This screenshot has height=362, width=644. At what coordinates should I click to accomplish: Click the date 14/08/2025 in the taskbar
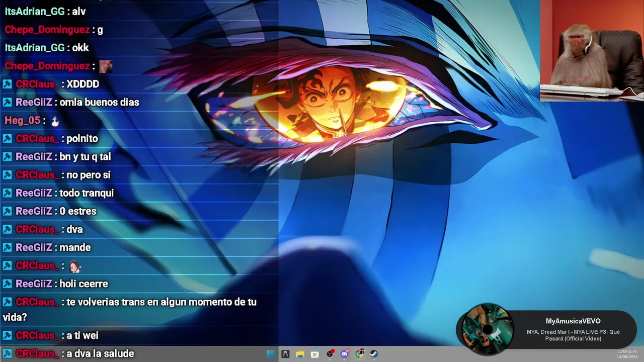click(x=627, y=356)
